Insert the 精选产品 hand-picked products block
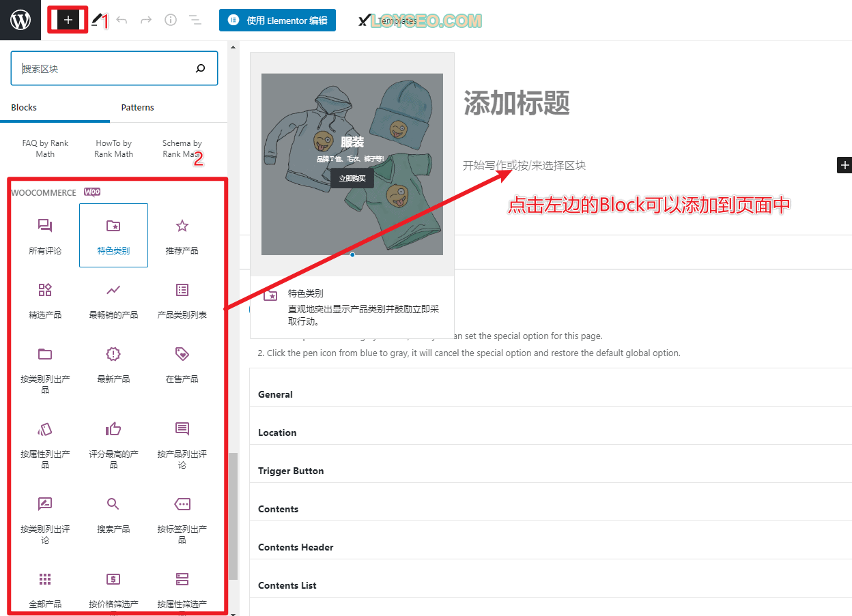 45,299
